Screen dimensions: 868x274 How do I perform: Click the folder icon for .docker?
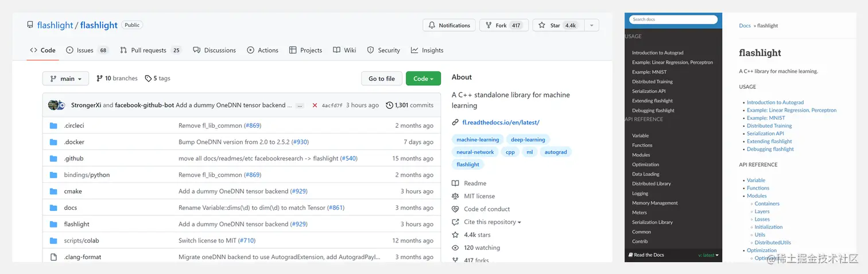(53, 142)
